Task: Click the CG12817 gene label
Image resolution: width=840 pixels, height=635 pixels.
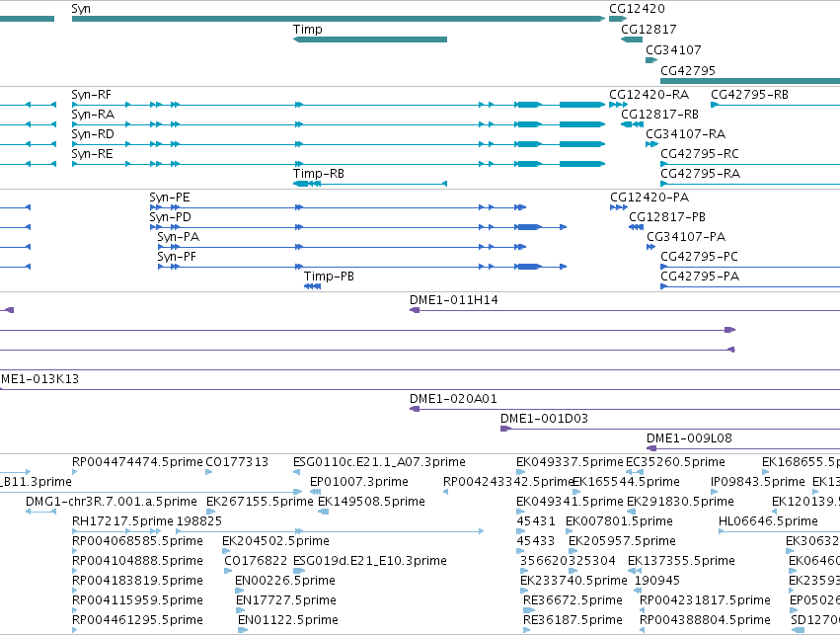Action: [649, 29]
